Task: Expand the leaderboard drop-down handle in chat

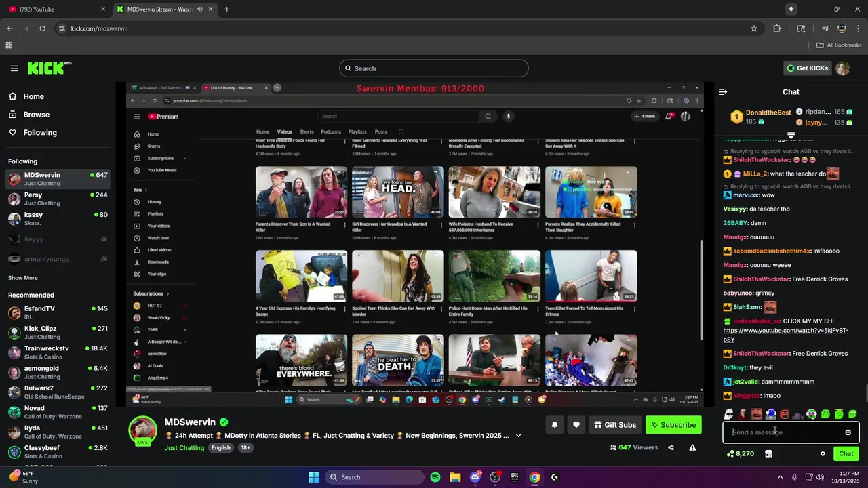Action: click(791, 136)
